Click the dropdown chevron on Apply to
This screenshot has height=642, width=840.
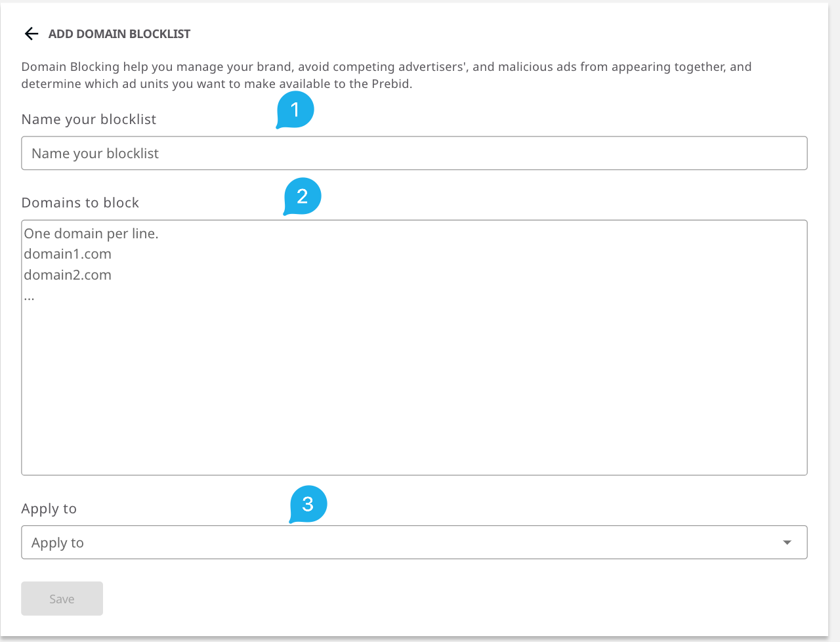(x=787, y=542)
